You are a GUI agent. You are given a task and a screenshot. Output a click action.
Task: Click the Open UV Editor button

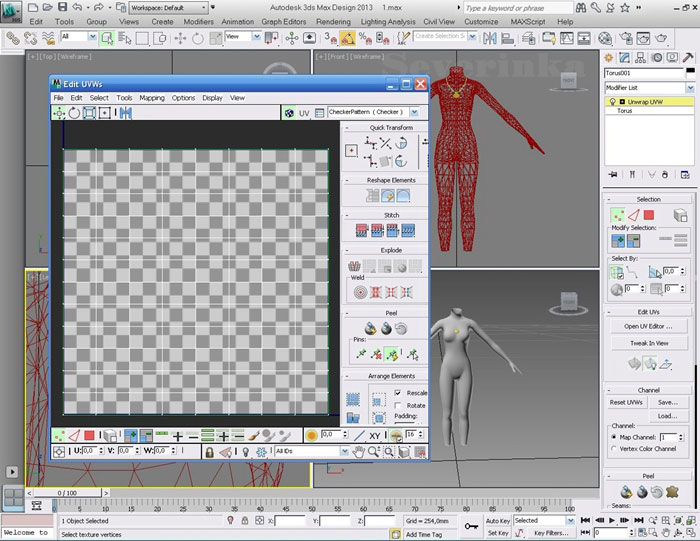(x=648, y=326)
